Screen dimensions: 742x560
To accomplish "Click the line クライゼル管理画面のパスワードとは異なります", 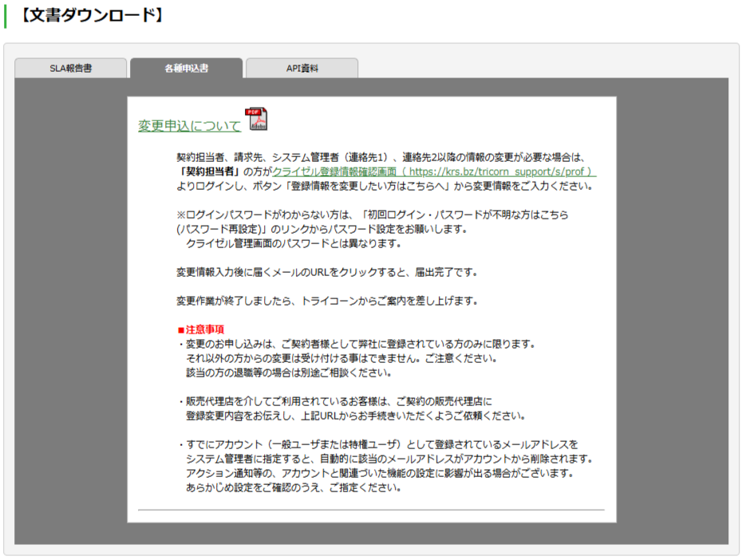I will (x=294, y=243).
